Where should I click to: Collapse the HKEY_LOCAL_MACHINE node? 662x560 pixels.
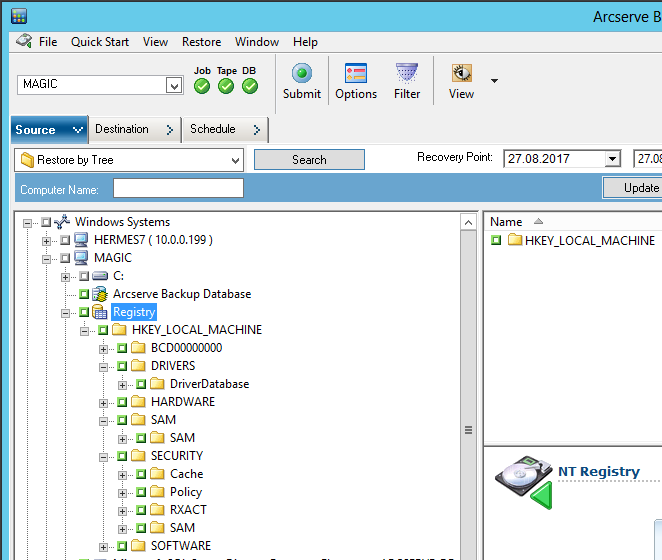pyautogui.click(x=84, y=331)
